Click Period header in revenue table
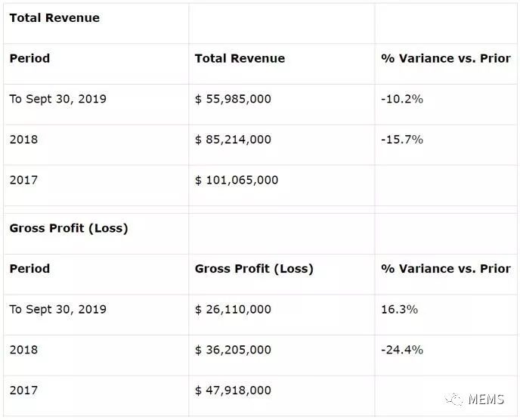The width and height of the screenshot is (520, 420). click(29, 58)
